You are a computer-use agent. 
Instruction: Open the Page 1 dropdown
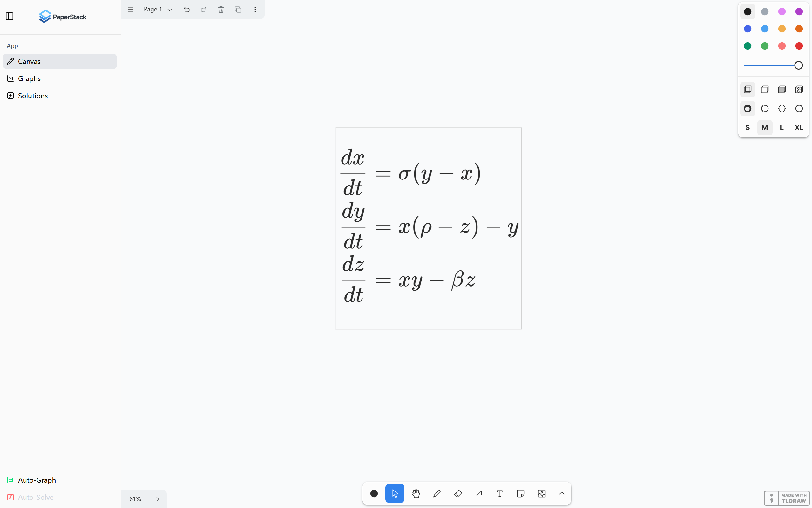pyautogui.click(x=158, y=10)
